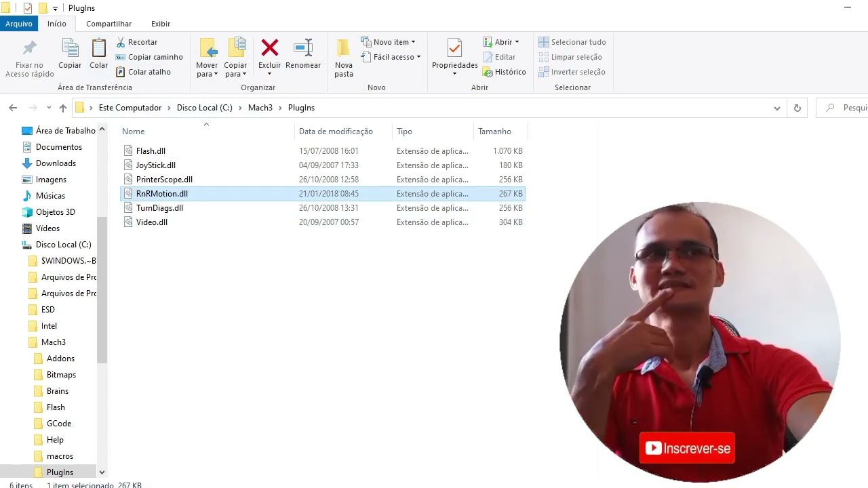Switch to the Exibir ribbon tab
Image resolution: width=868 pixels, height=488 pixels.
161,24
